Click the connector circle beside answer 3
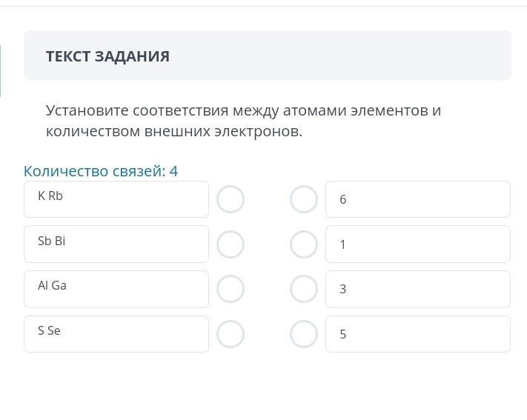The height and width of the screenshot is (420, 527). point(303,289)
